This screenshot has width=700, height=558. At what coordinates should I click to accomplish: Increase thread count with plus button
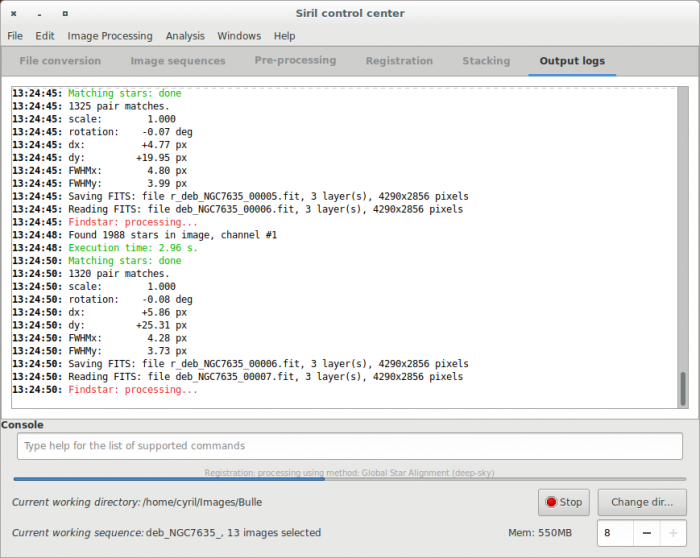673,533
